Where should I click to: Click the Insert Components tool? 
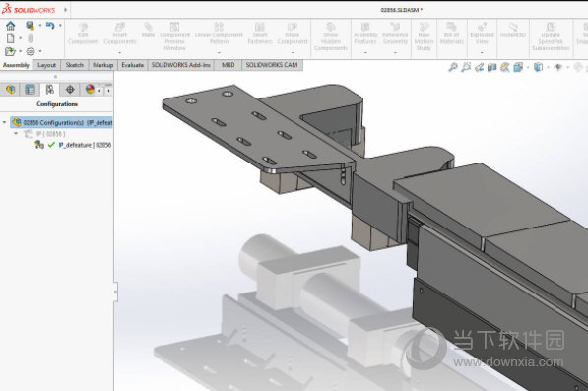119,33
